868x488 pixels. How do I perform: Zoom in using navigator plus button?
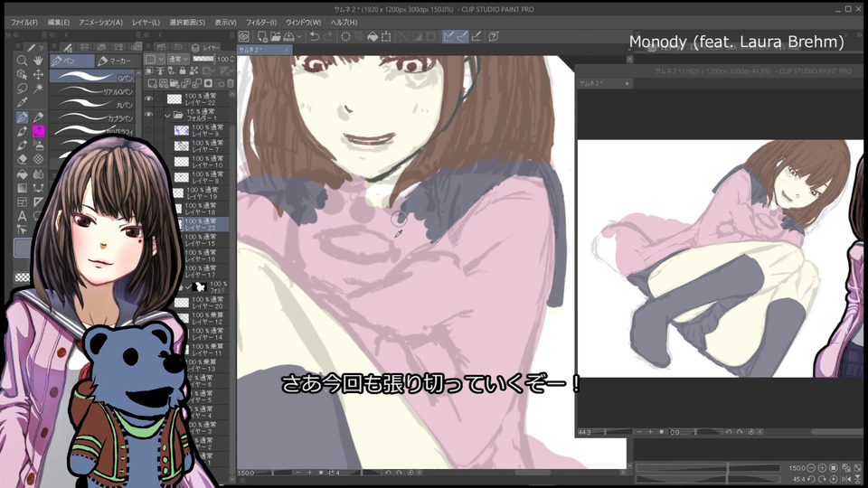click(822, 468)
